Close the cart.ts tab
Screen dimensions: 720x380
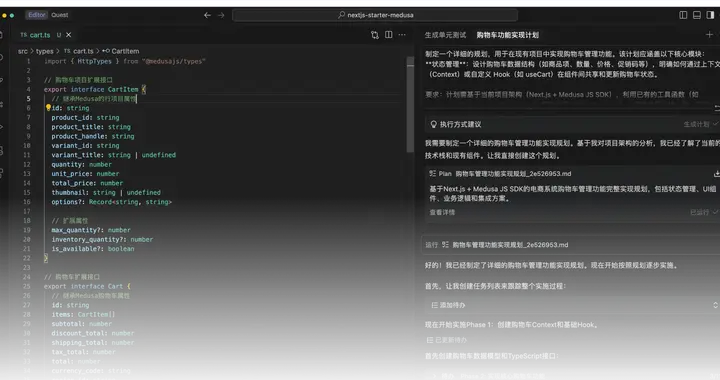click(68, 35)
